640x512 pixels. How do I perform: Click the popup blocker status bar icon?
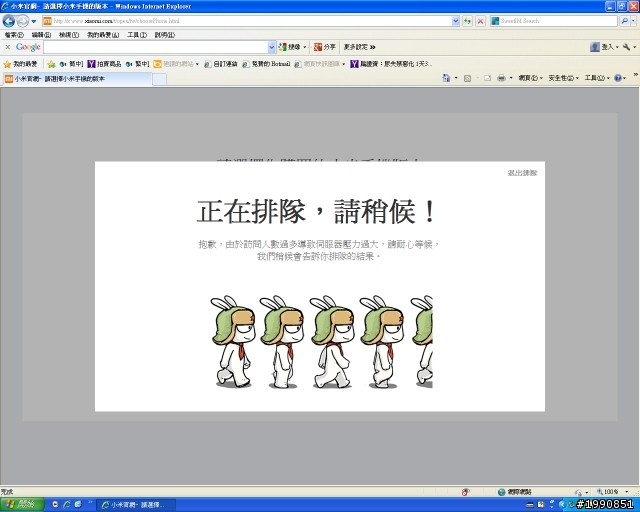click(465, 492)
